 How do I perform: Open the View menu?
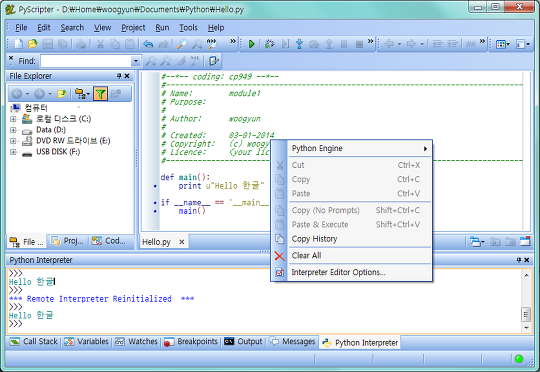[103, 28]
